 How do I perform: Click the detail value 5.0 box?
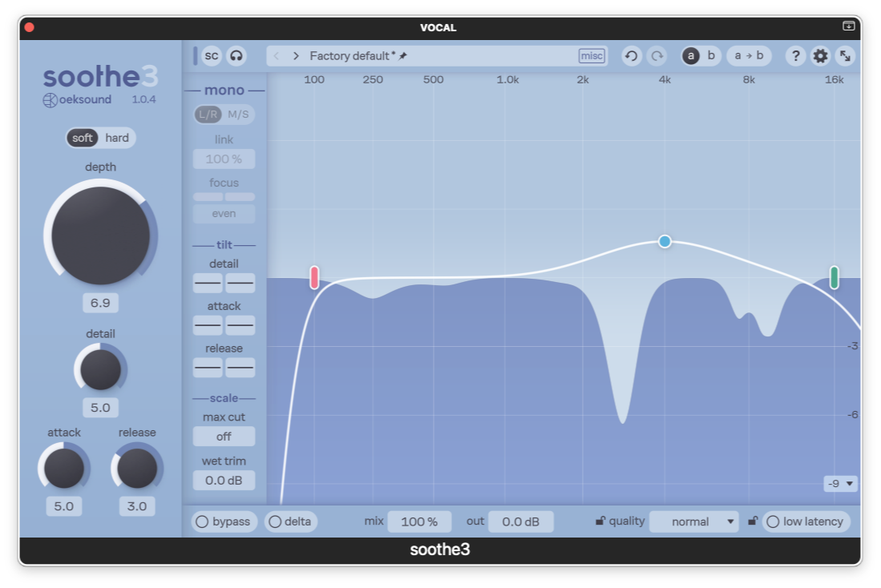[100, 407]
